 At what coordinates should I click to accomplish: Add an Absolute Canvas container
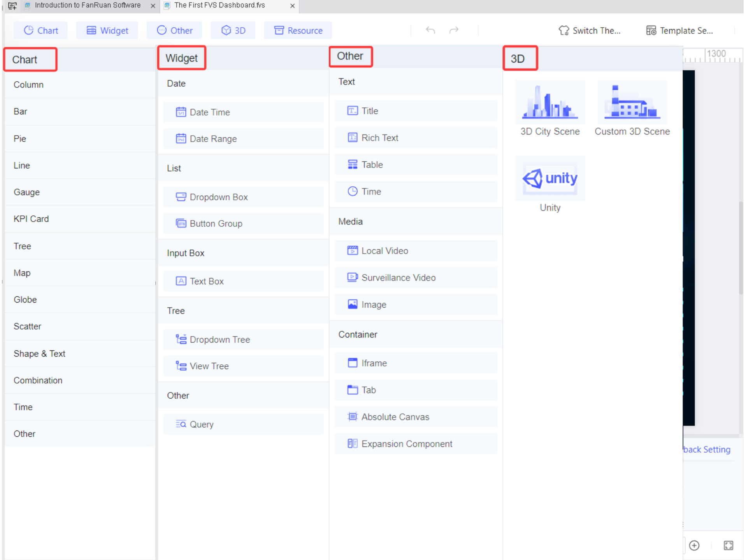[x=395, y=416]
